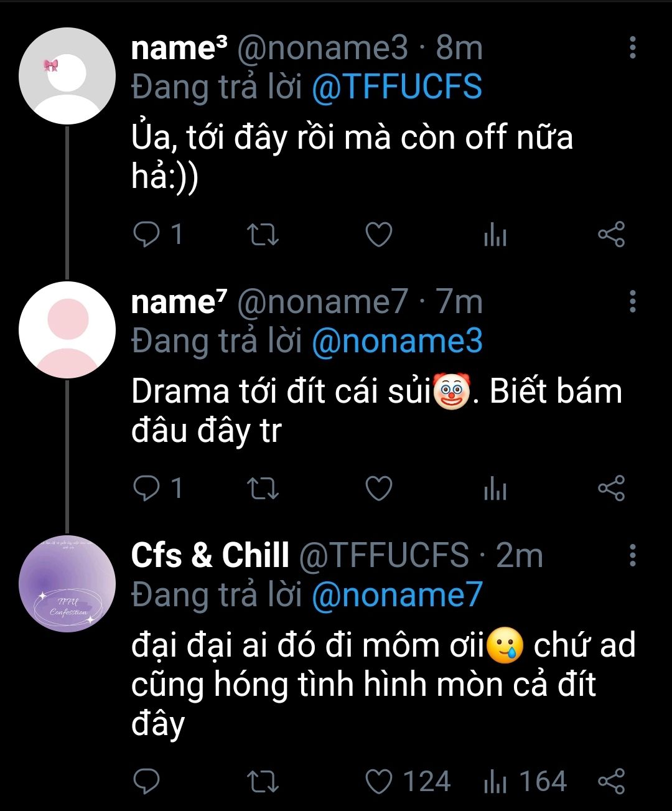This screenshot has width=672, height=811.
Task: Open the @TFFUCFS mention link in name³'s reply
Action: 396,87
